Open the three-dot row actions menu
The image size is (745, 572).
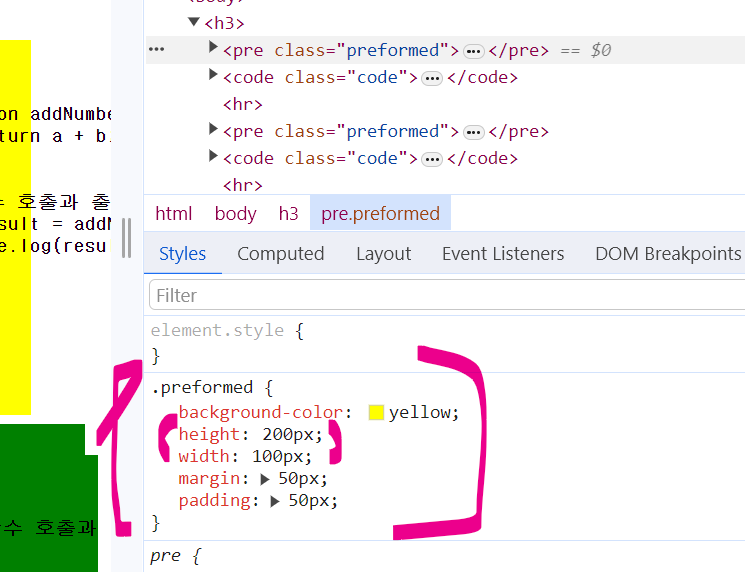coord(156,49)
